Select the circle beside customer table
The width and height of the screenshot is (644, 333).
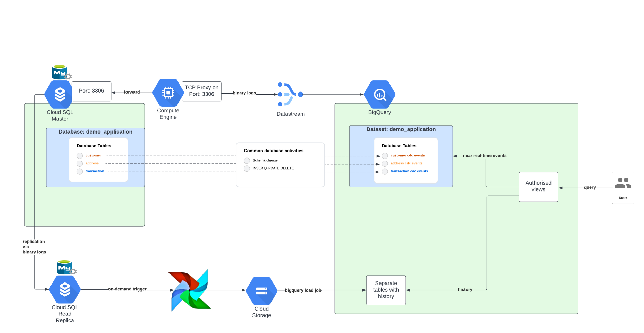(x=80, y=156)
